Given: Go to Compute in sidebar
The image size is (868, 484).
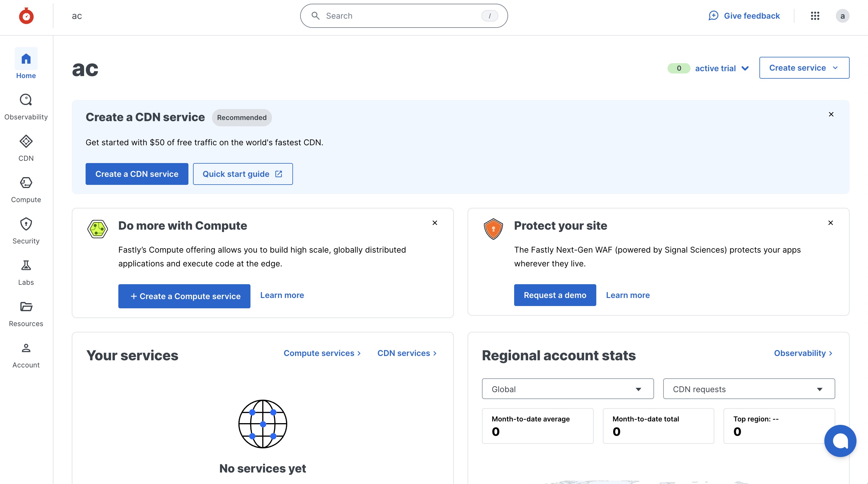Looking at the screenshot, I should pyautogui.click(x=26, y=190).
